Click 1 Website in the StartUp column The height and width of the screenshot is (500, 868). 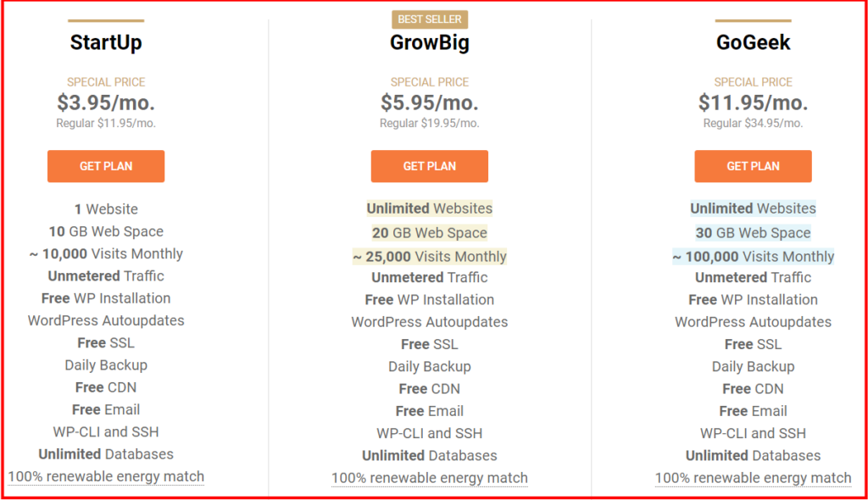(105, 208)
